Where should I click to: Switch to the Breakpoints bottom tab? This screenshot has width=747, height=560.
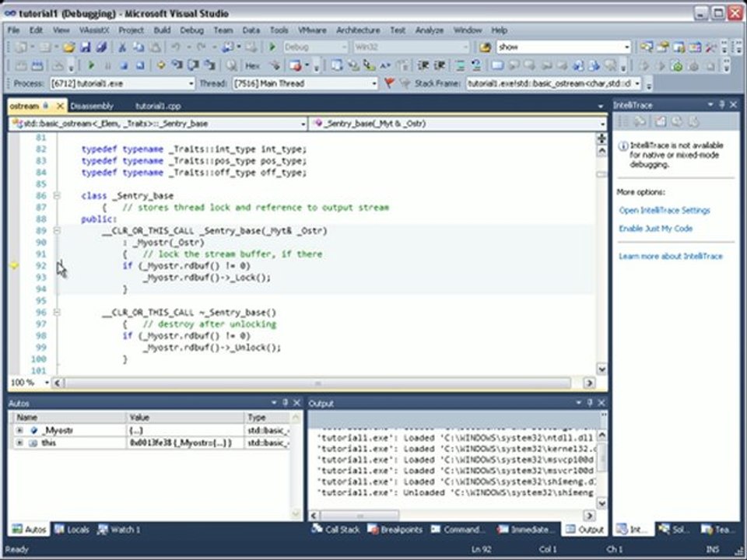coord(395,530)
